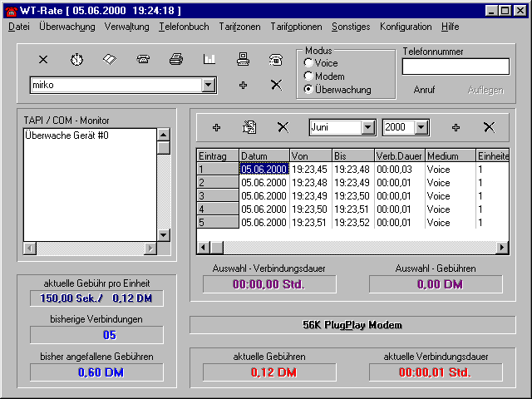Screen dimensions: 532x399
Task: Click the open book icon in toolbar
Action: pyautogui.click(x=109, y=60)
